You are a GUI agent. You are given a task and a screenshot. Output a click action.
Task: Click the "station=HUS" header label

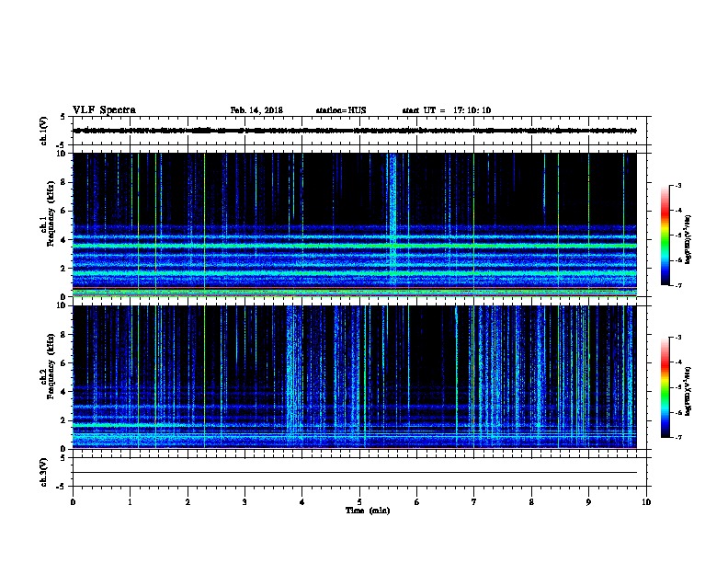coord(341,110)
